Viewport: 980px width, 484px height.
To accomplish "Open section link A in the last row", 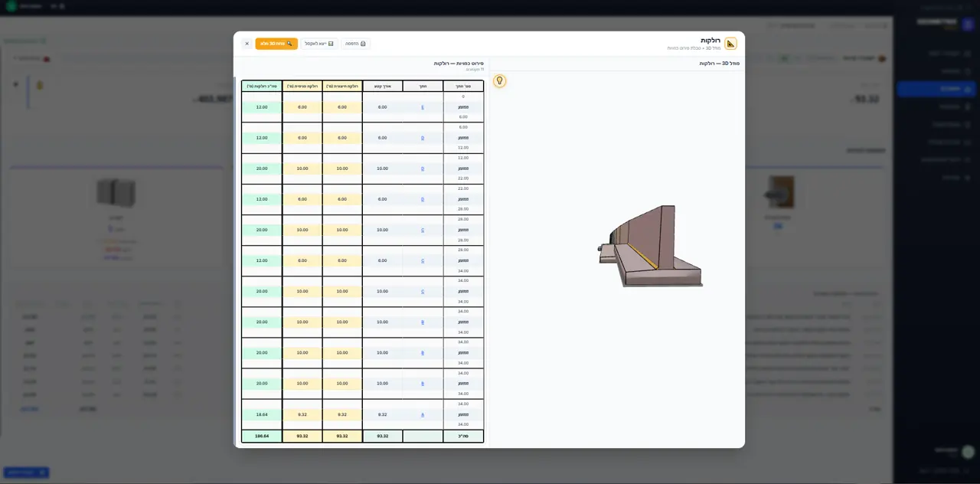I will pos(423,414).
